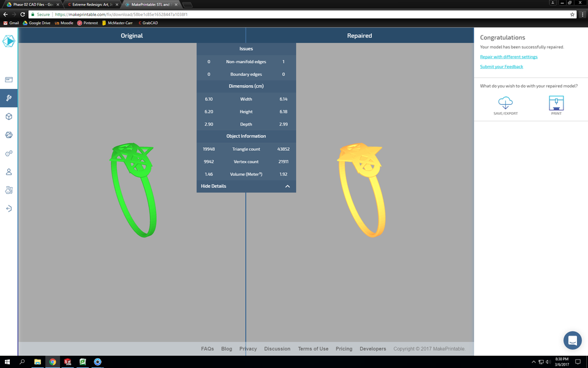Image resolution: width=588 pixels, height=368 pixels.
Task: Open Chrome's three-dot customize menu
Action: coord(581,13)
